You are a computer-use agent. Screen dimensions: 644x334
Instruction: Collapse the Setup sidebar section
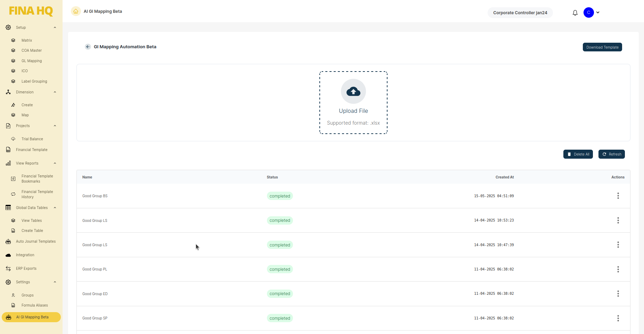click(55, 27)
